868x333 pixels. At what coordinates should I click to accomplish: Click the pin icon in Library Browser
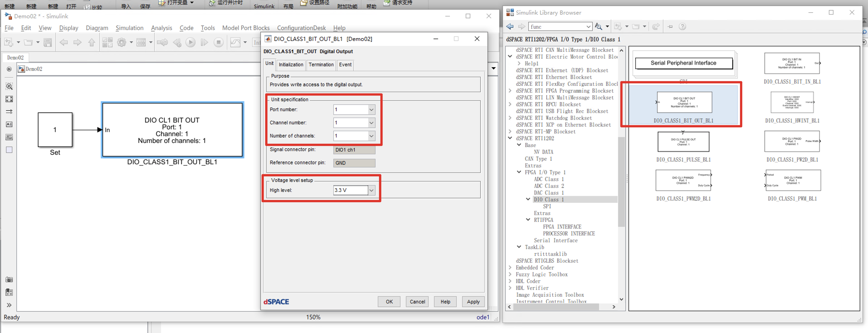click(x=670, y=27)
